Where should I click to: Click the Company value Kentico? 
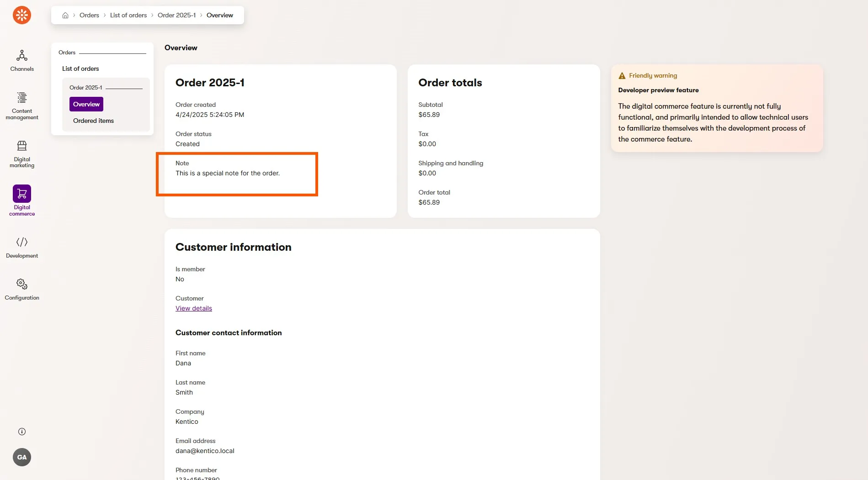(187, 422)
